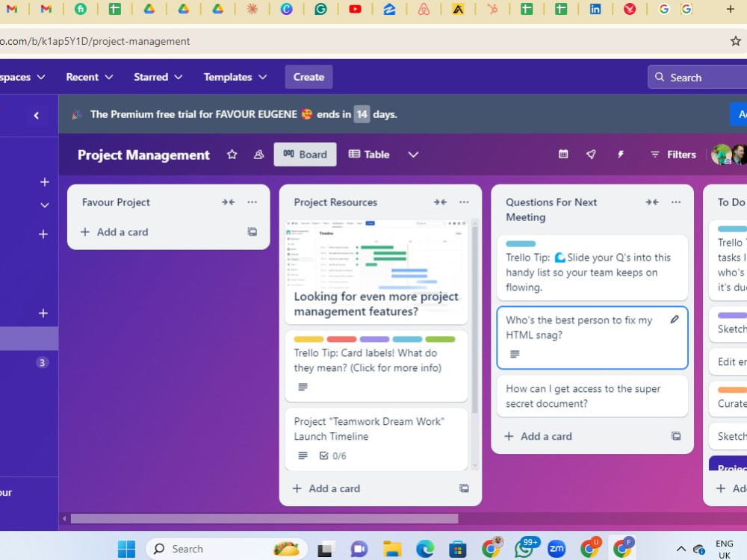Screen dimensions: 747x560
Task: Collapse the Favour Project list
Action: (x=228, y=202)
